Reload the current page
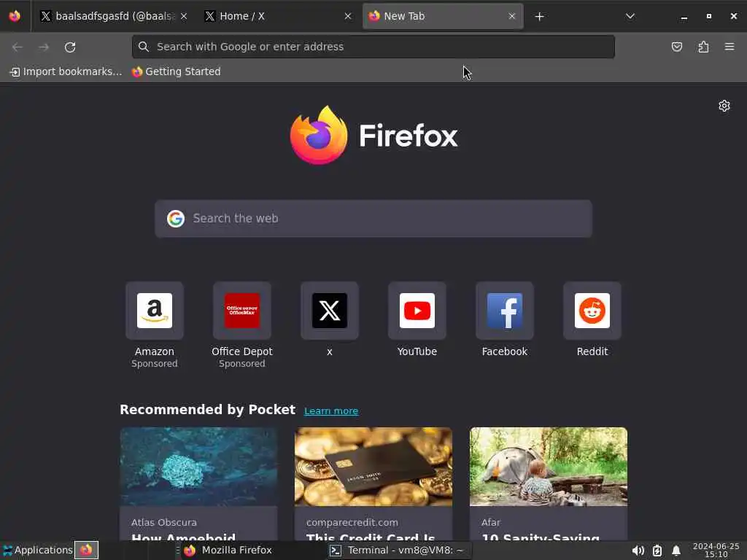 coord(70,47)
